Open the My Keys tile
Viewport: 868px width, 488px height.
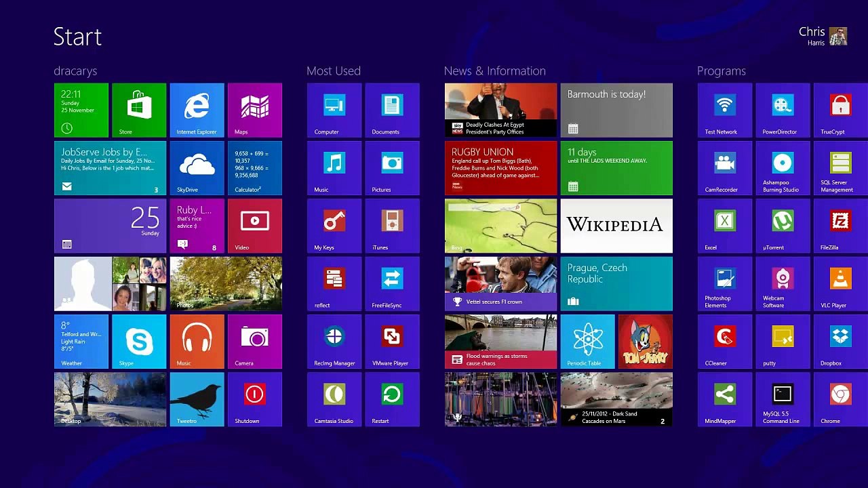(334, 226)
